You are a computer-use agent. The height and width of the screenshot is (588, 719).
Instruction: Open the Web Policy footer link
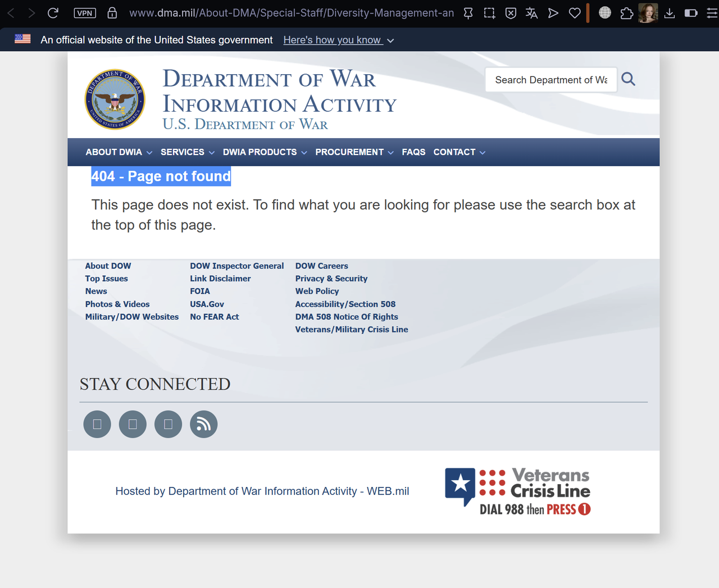point(317,291)
